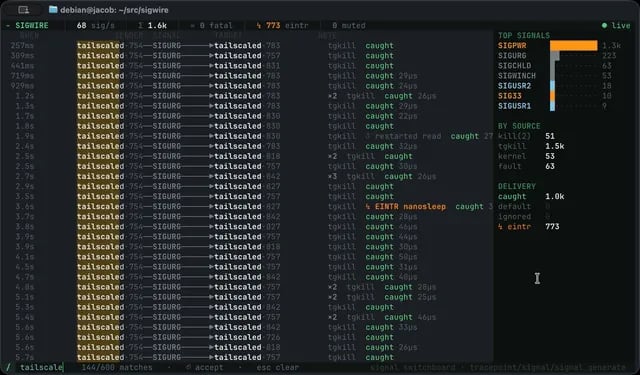Select SIGURG in Top Signals list
640x375 pixels.
click(x=512, y=55)
